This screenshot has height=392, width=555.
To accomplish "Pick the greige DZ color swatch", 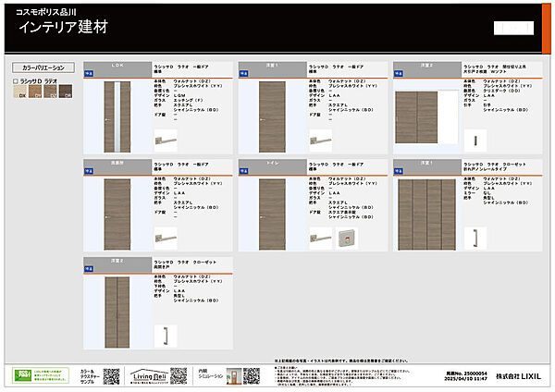I will click(50, 92).
